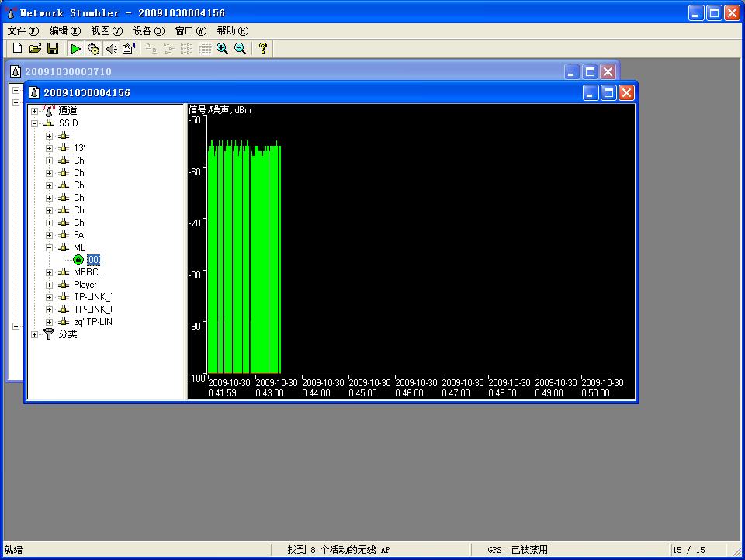Click the -70 axis label on the graph
The width and height of the screenshot is (745, 560).
[x=196, y=223]
